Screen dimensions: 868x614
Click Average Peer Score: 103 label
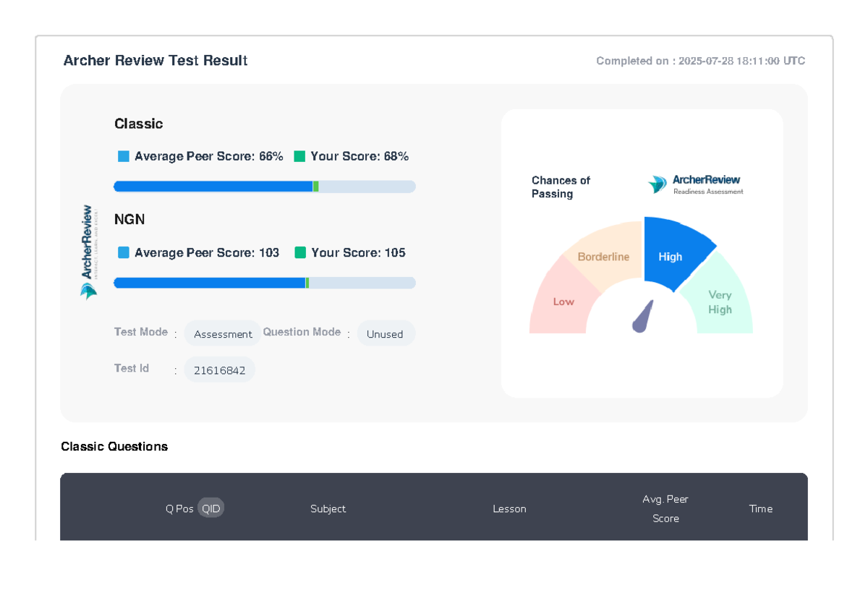tap(207, 252)
